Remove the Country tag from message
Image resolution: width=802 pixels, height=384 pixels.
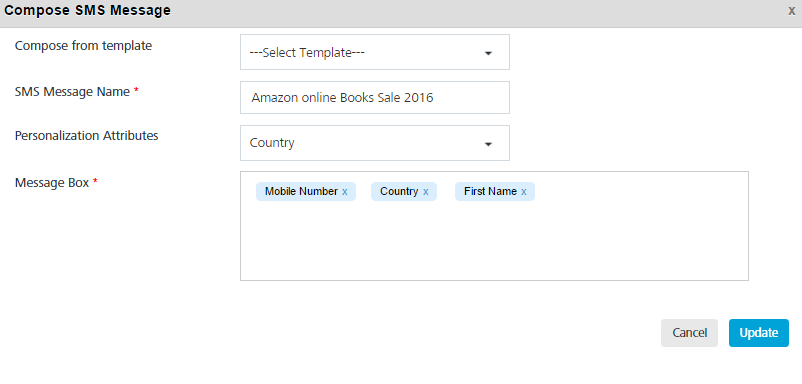coord(426,192)
